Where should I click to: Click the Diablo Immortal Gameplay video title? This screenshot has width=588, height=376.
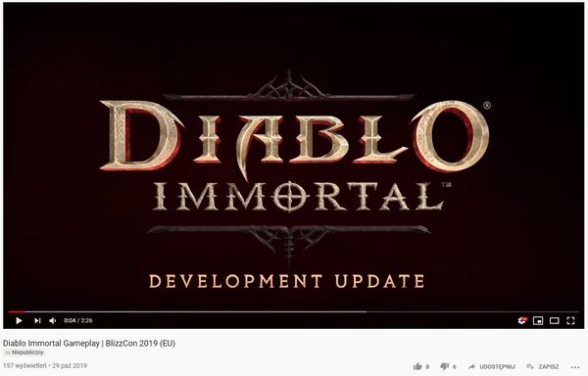(x=89, y=343)
